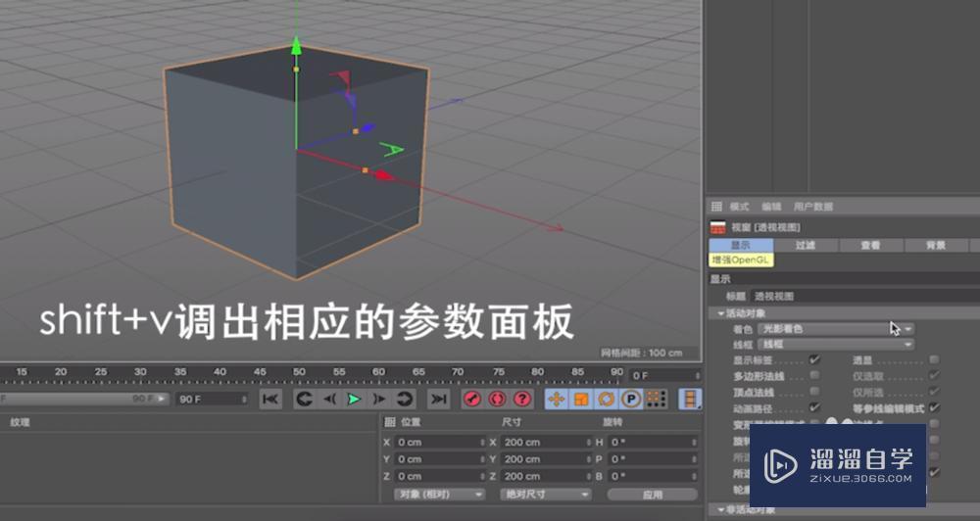
Task: Click the red Record Active Objects icon
Action: (x=472, y=399)
